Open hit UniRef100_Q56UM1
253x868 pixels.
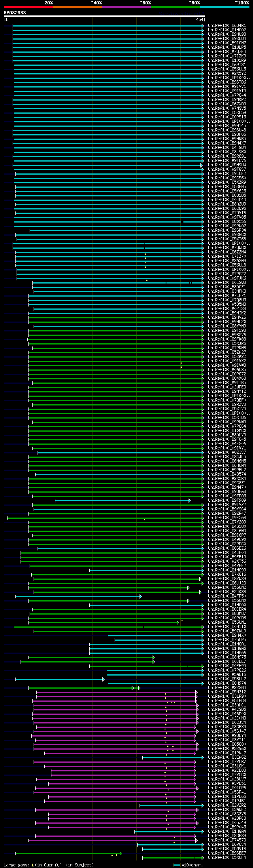(x=227, y=622)
